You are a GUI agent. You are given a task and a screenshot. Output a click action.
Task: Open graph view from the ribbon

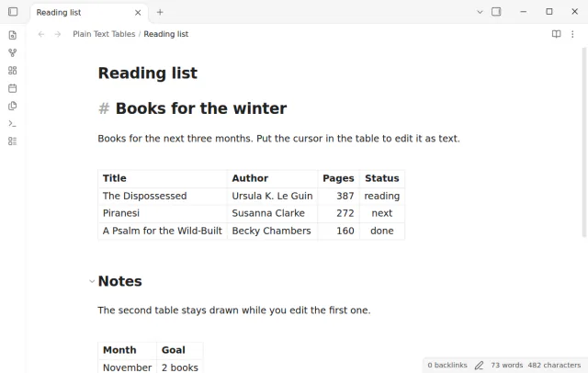point(12,53)
